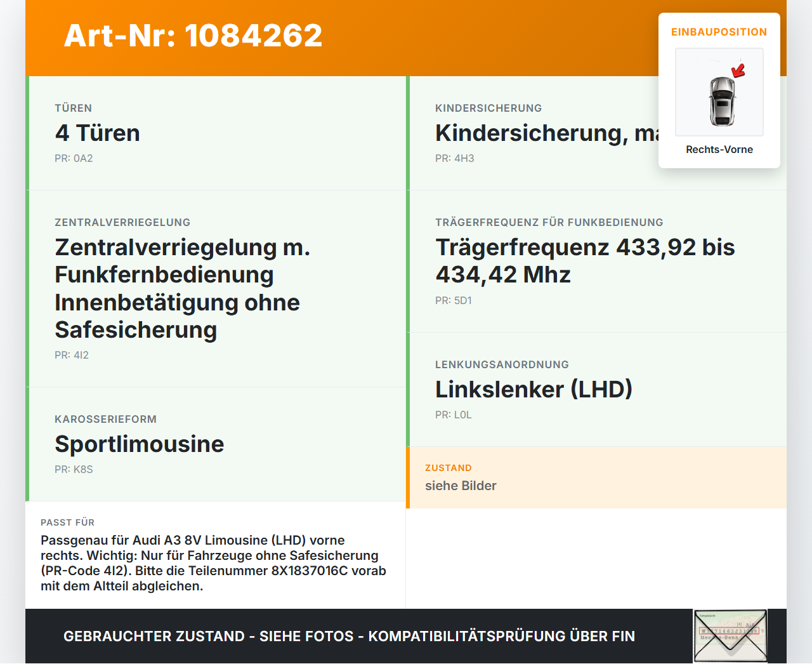Select the 'PR: 4H3' code
The height and width of the screenshot is (664, 812).
point(455,158)
